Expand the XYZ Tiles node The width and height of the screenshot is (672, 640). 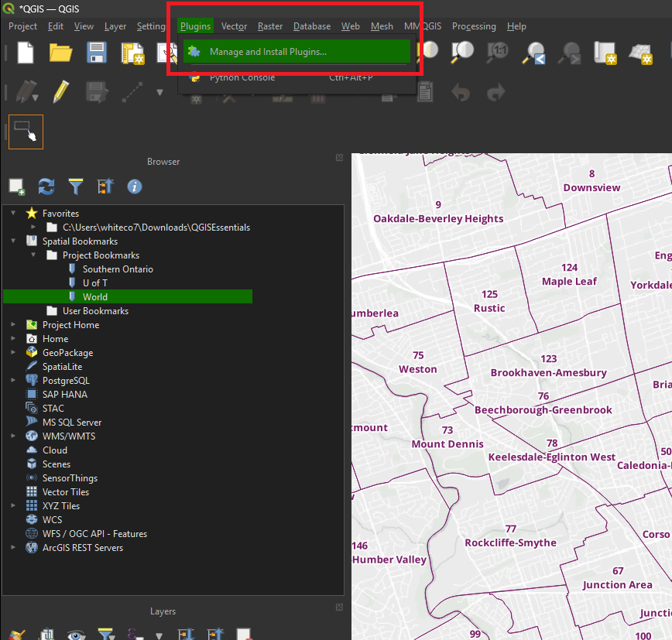tap(13, 506)
